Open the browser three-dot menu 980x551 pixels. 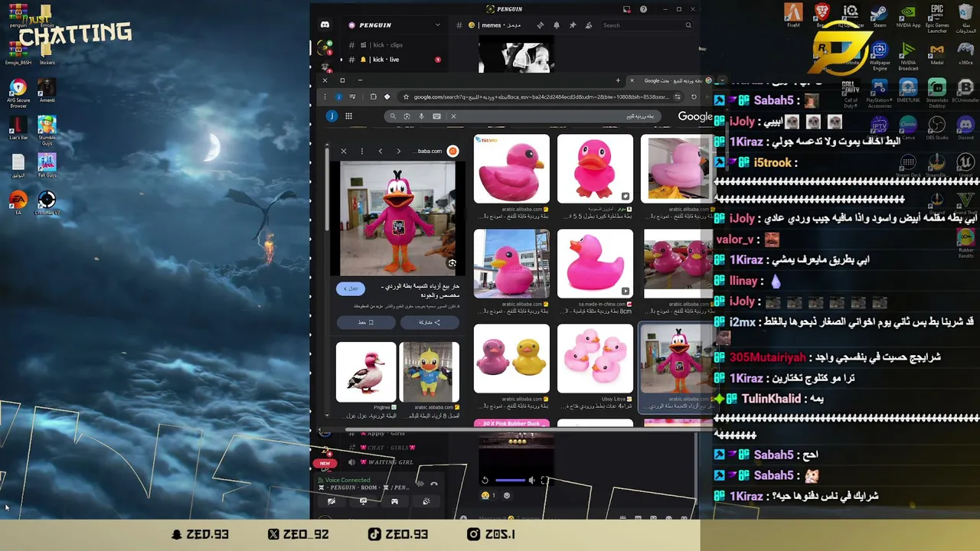[325, 97]
